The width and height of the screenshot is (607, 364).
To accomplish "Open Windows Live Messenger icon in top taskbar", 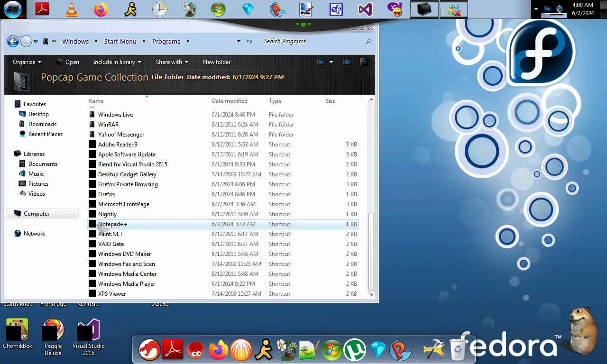I will 454,9.
